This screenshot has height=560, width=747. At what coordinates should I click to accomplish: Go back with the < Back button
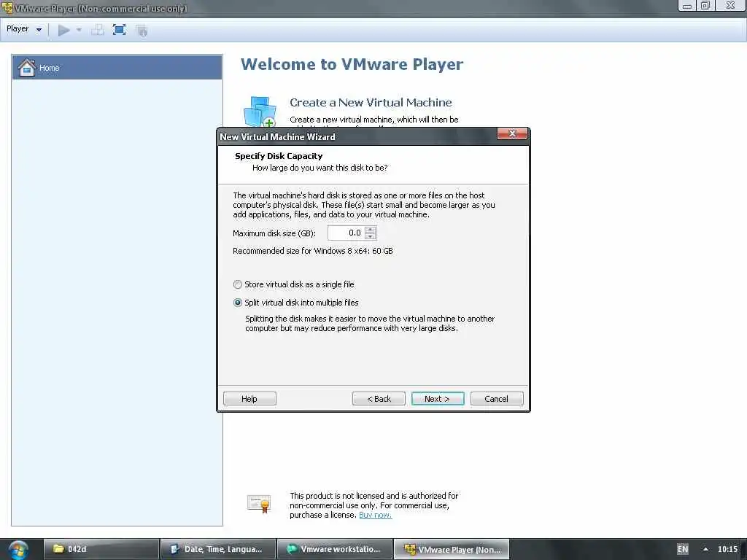(379, 399)
